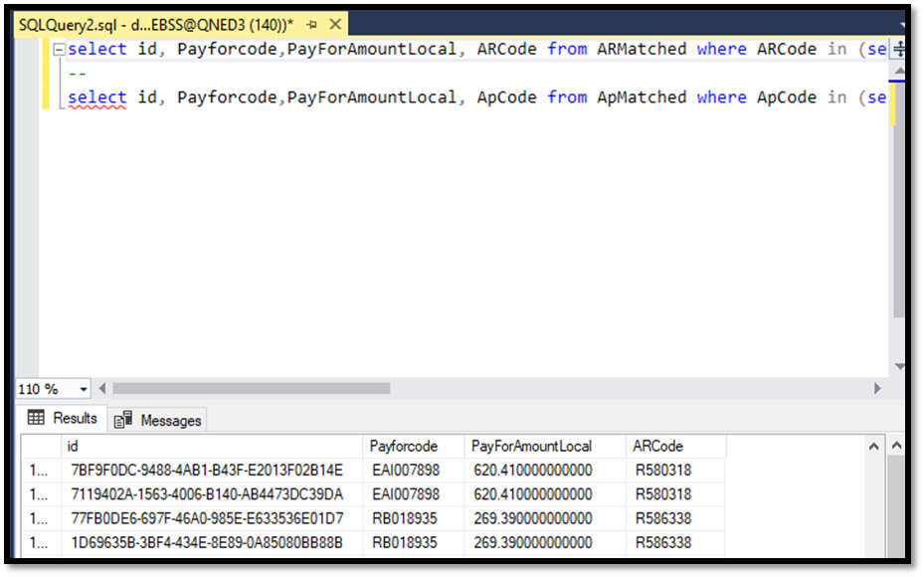Click ApMatched table name in the query
The image size is (924, 577).
pyautogui.click(x=642, y=97)
